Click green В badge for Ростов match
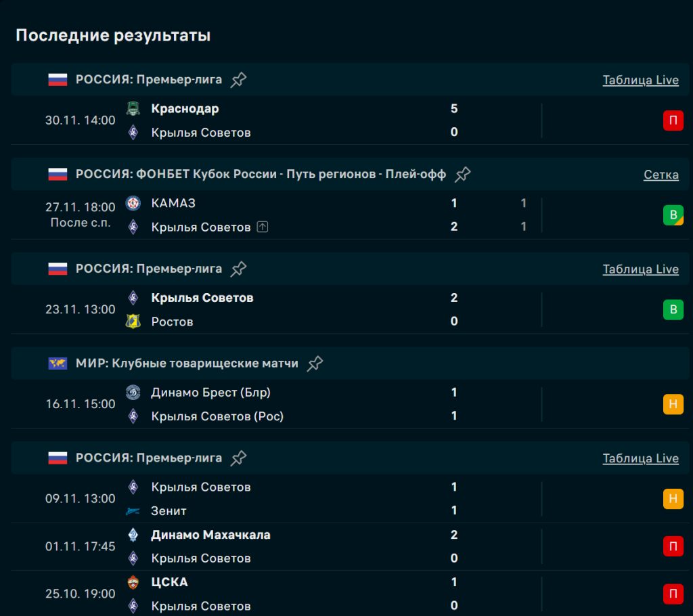Image resolution: width=693 pixels, height=616 pixels. [673, 310]
